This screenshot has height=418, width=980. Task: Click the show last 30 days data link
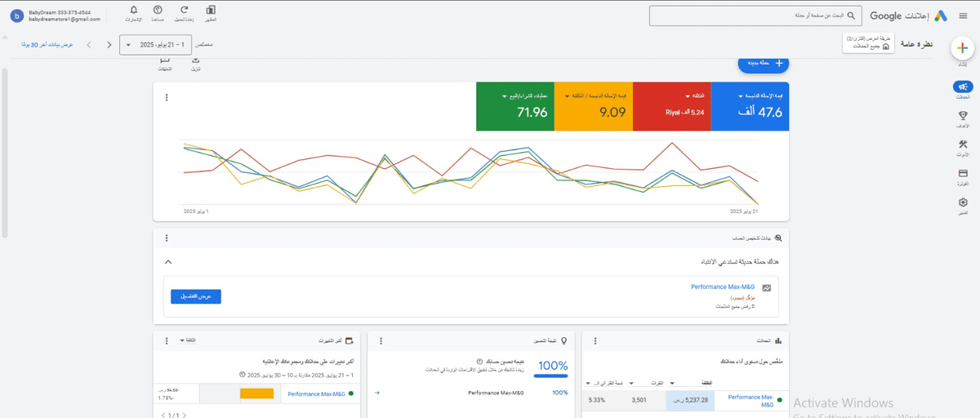point(47,44)
